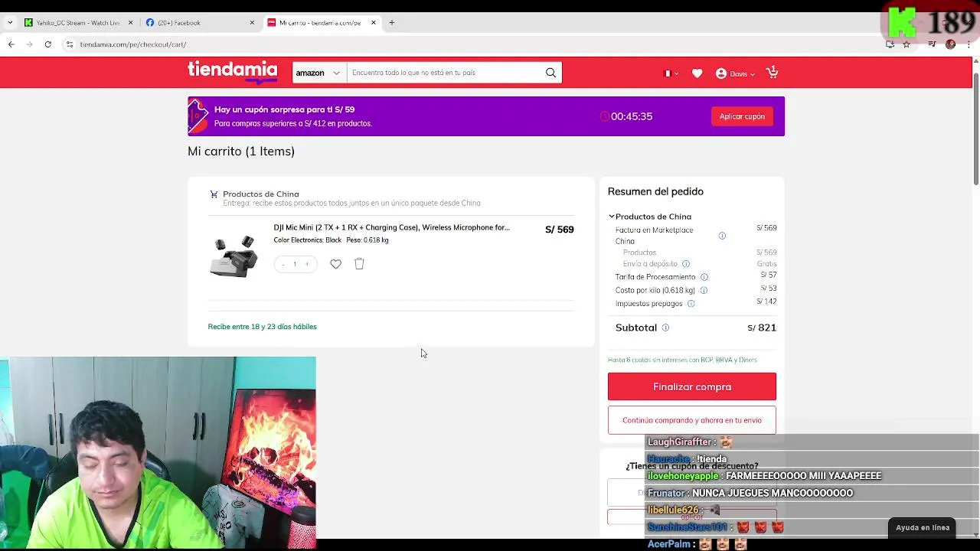Close the Mi carrito tab
The height and width of the screenshot is (551, 980).
coord(374,23)
